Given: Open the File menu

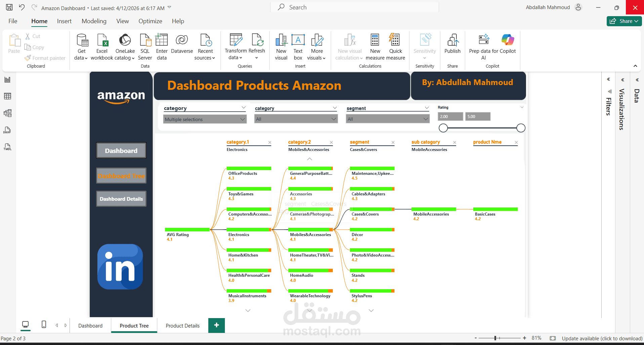Looking at the screenshot, I should tap(13, 21).
